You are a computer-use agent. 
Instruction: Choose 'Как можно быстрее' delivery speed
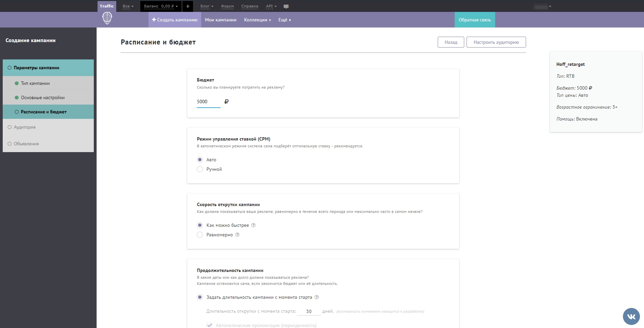point(200,225)
